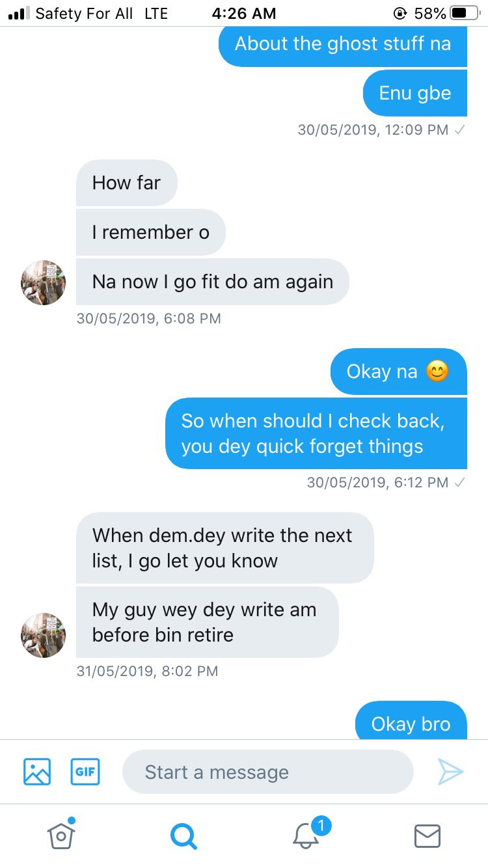Open the Notifications bell
Screen dimensions: 488x868
pyautogui.click(x=306, y=835)
